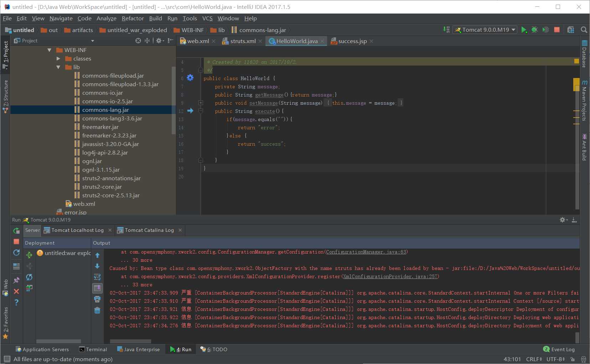Toggle the 1: Project tool window stripe

pos(5,54)
